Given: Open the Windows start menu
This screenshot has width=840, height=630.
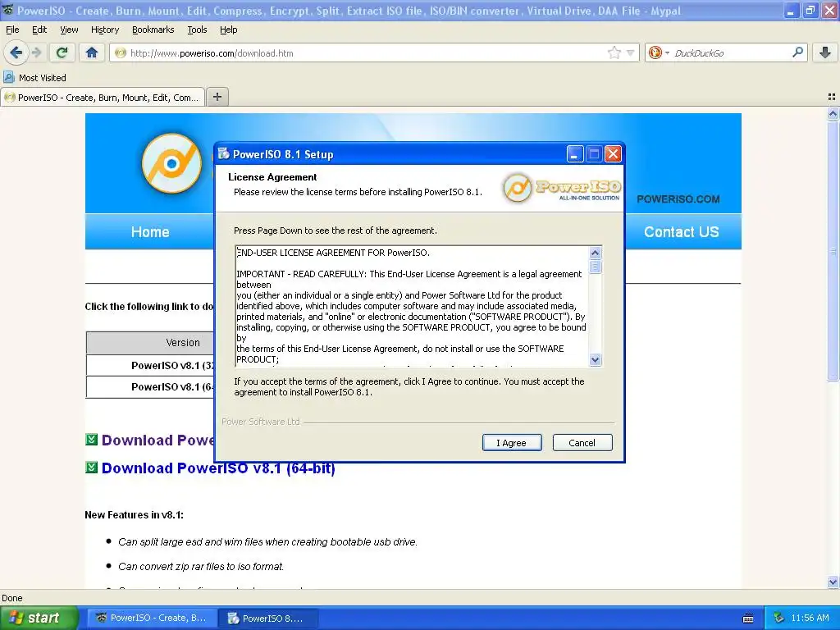Looking at the screenshot, I should [39, 618].
